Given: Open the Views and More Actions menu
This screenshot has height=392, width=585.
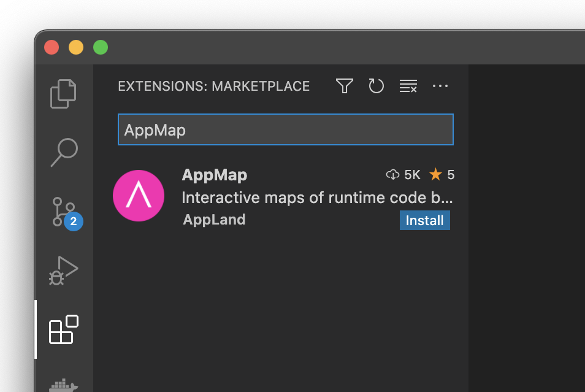Looking at the screenshot, I should click(440, 86).
